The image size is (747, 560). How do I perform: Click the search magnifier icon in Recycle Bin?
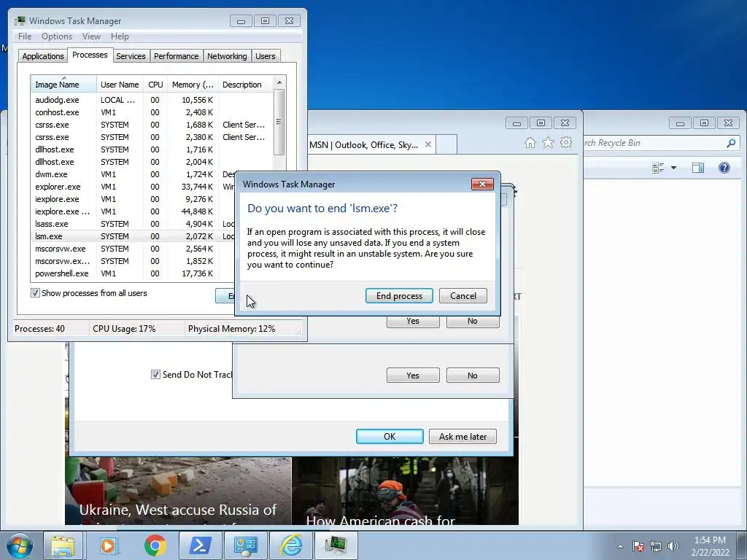pyautogui.click(x=731, y=143)
